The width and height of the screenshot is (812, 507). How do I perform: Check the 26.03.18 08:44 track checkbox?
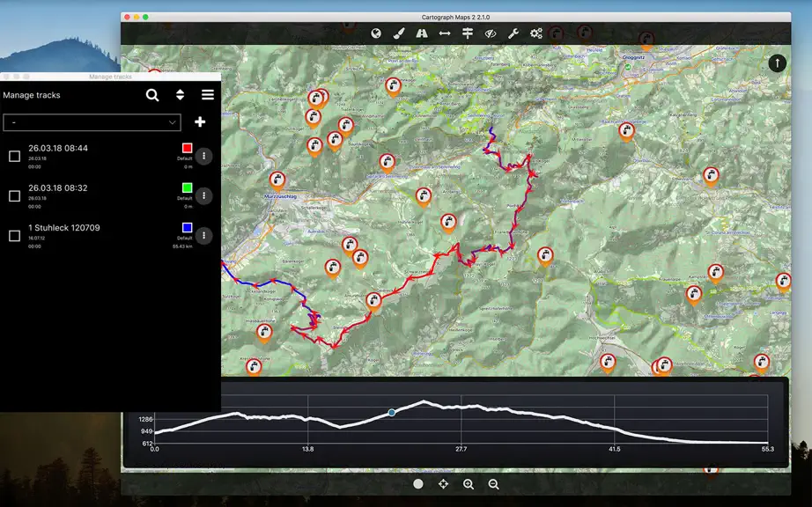coord(14,157)
